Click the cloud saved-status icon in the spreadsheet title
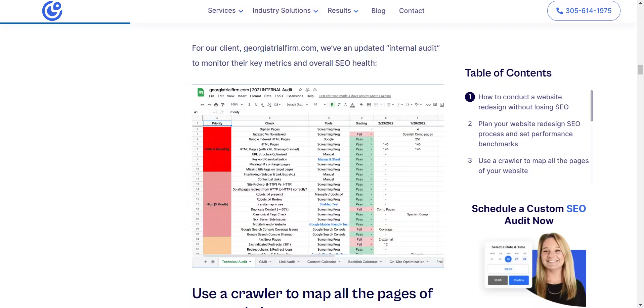 tap(315, 90)
